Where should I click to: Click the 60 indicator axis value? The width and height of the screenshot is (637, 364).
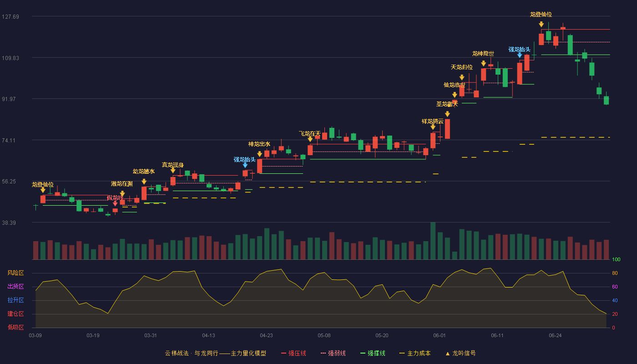point(614,287)
